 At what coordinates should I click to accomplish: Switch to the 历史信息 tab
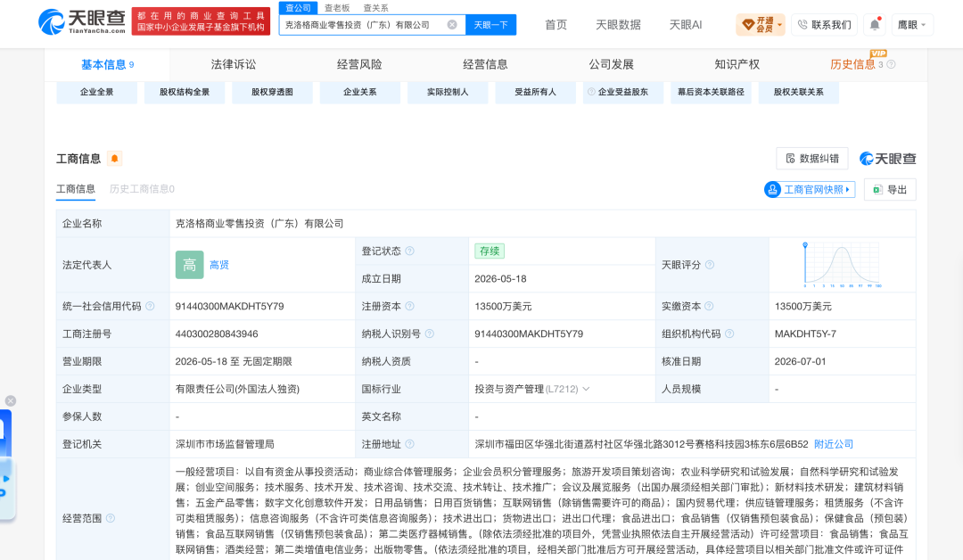click(x=852, y=64)
